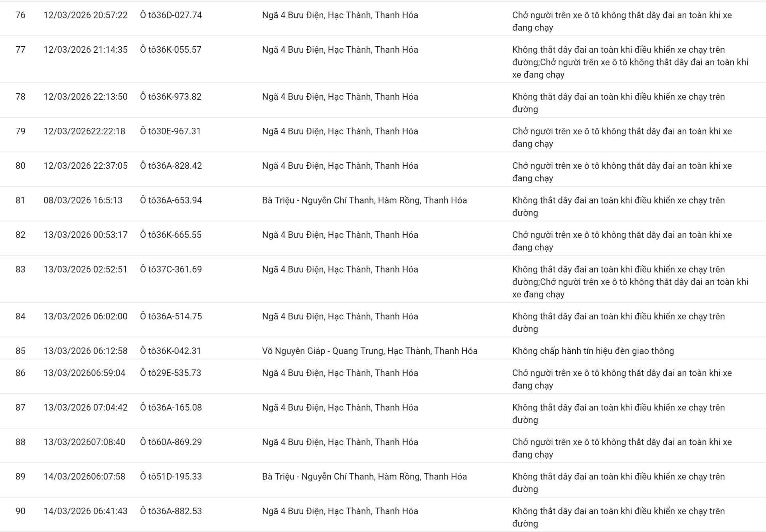This screenshot has height=532, width=766.
Task: Click Không chấp hành tín hiệu đèn giao thông
Action: coord(593,351)
